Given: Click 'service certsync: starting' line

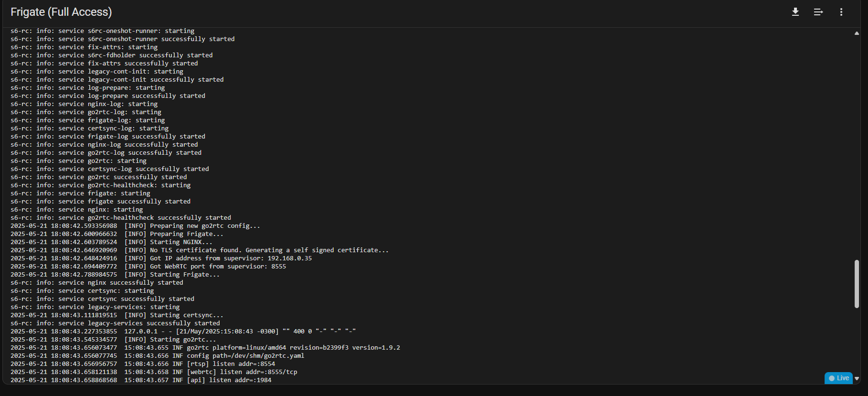Looking at the screenshot, I should pos(82,291).
